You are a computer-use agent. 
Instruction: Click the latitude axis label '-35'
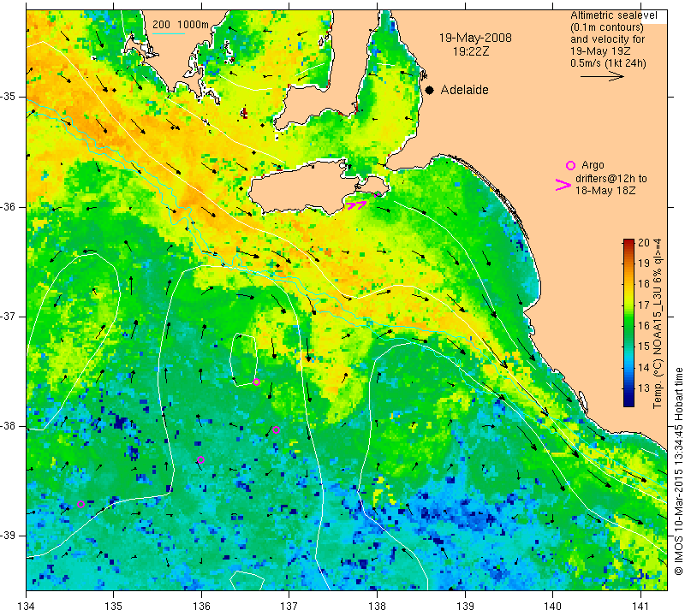tap(9, 97)
